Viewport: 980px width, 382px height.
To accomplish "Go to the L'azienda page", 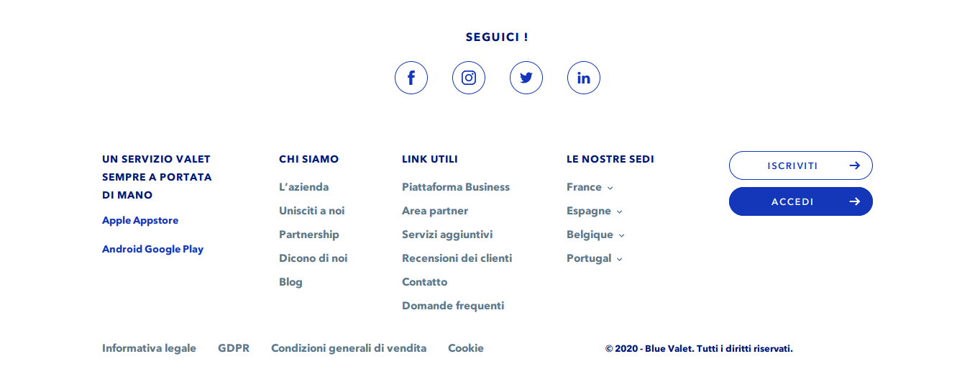I will [303, 187].
